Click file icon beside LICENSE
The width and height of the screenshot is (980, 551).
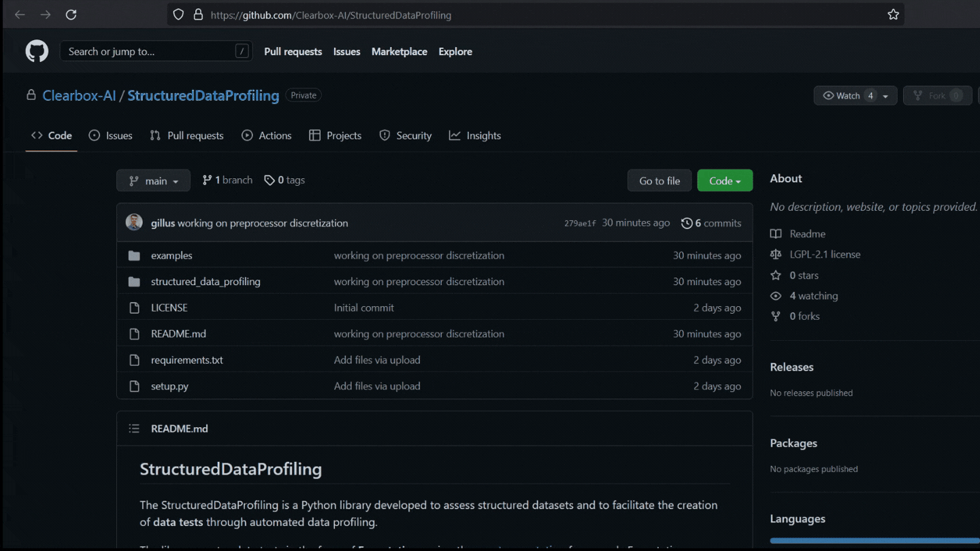pos(134,307)
